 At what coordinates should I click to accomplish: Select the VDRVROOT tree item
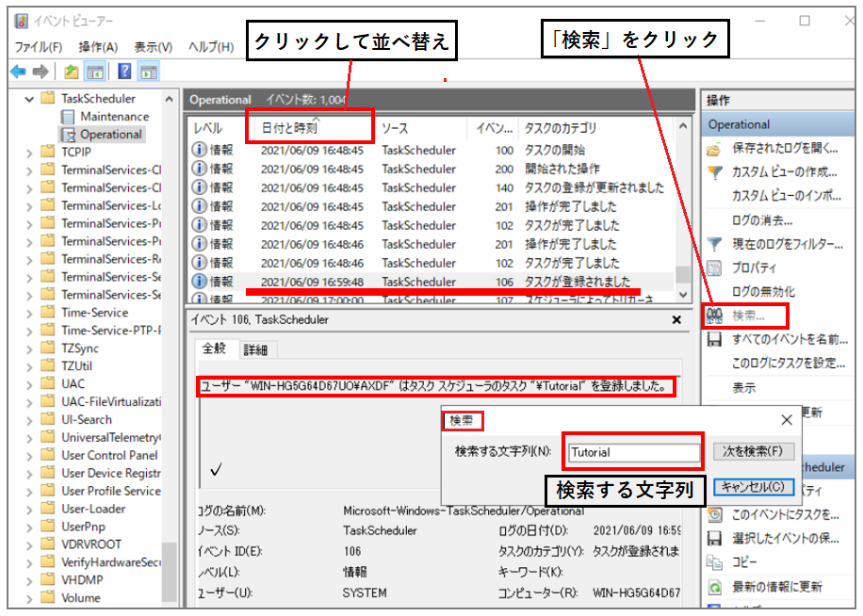tap(90, 544)
